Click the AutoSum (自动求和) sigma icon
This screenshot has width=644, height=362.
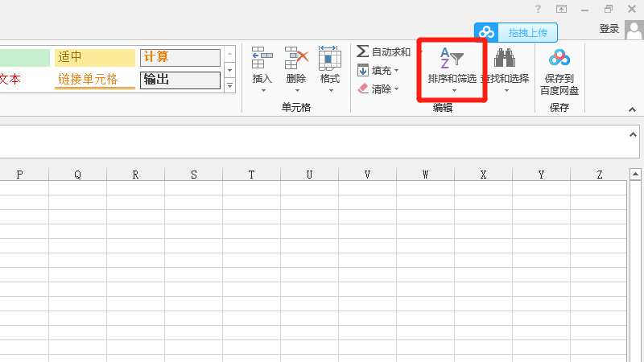[363, 51]
